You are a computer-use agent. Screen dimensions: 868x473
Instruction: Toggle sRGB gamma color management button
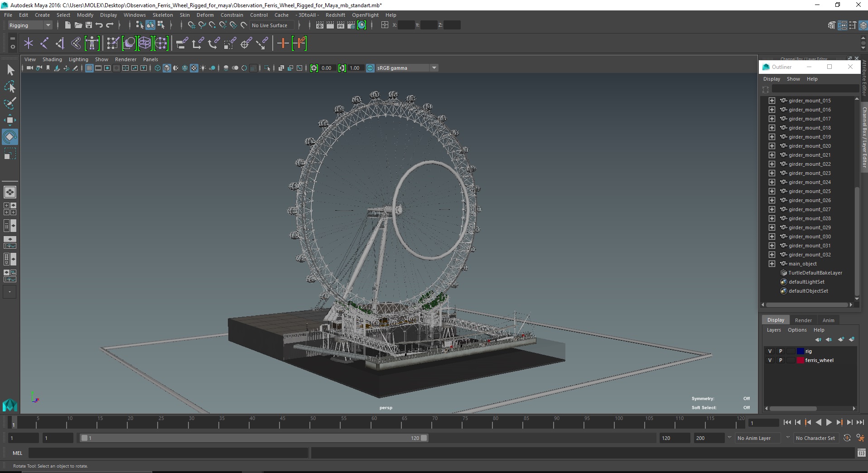click(x=370, y=68)
